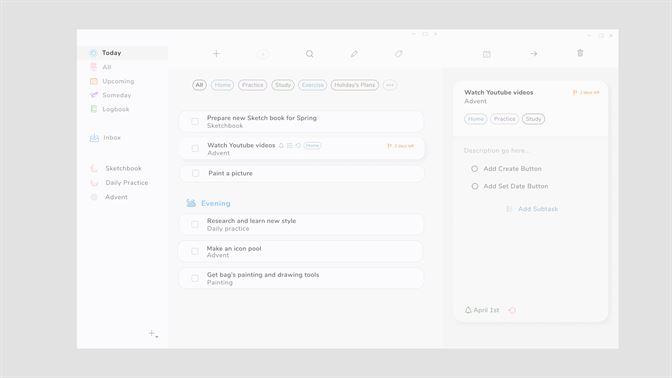Click the Study tag in detail panel

[533, 119]
